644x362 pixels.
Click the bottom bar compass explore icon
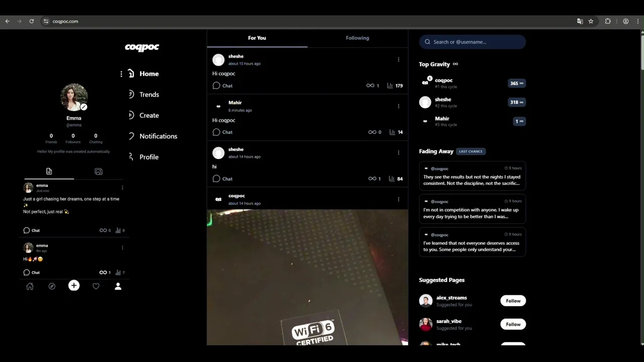point(52,286)
